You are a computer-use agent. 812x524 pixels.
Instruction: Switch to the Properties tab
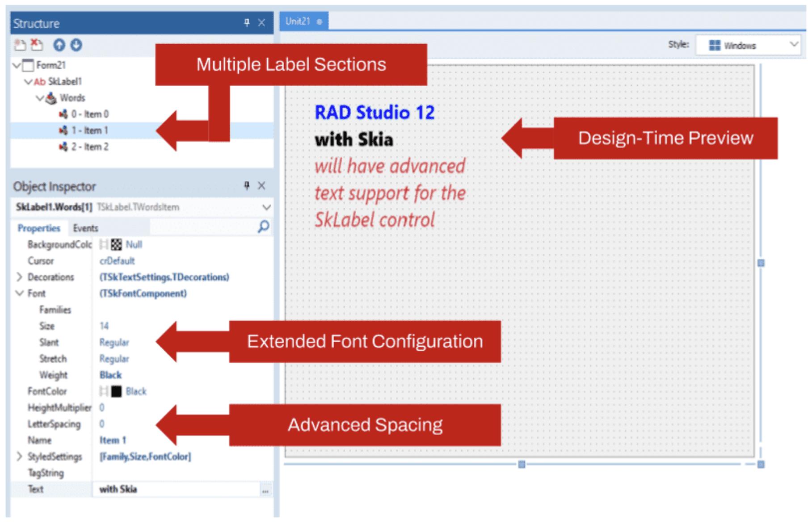[39, 228]
